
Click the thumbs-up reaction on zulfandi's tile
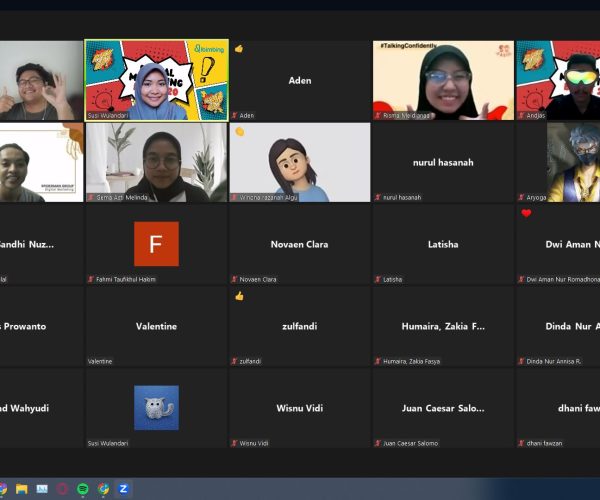[x=239, y=296]
